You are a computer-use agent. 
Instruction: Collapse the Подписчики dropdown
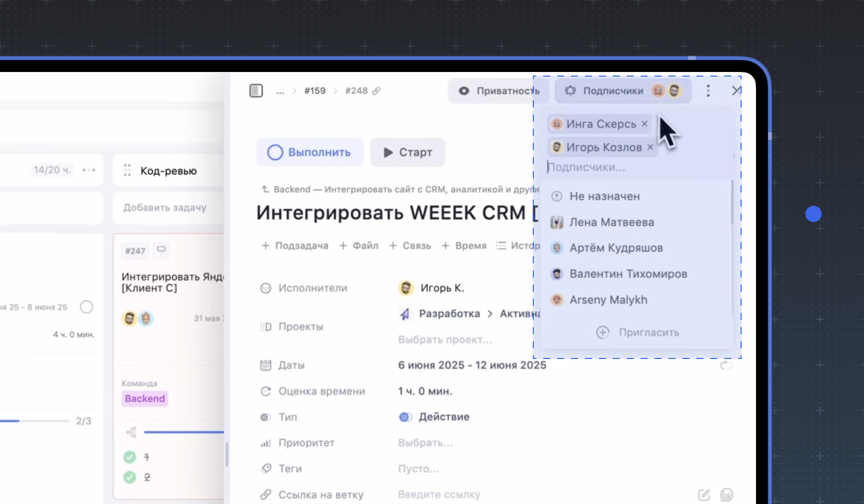622,91
